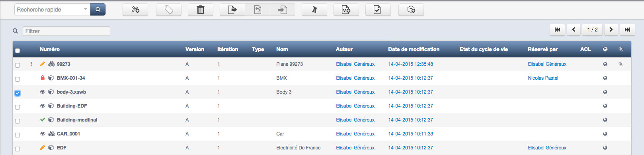Jump to the last results page

coord(627,29)
